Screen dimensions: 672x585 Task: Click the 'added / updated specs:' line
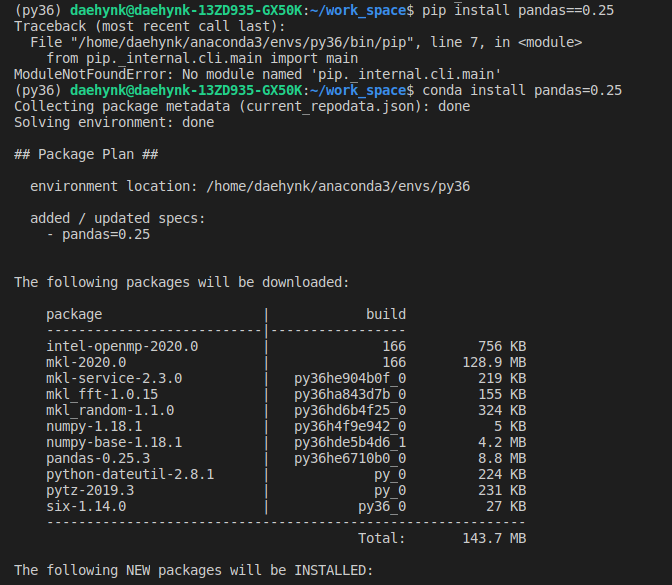[118, 219]
